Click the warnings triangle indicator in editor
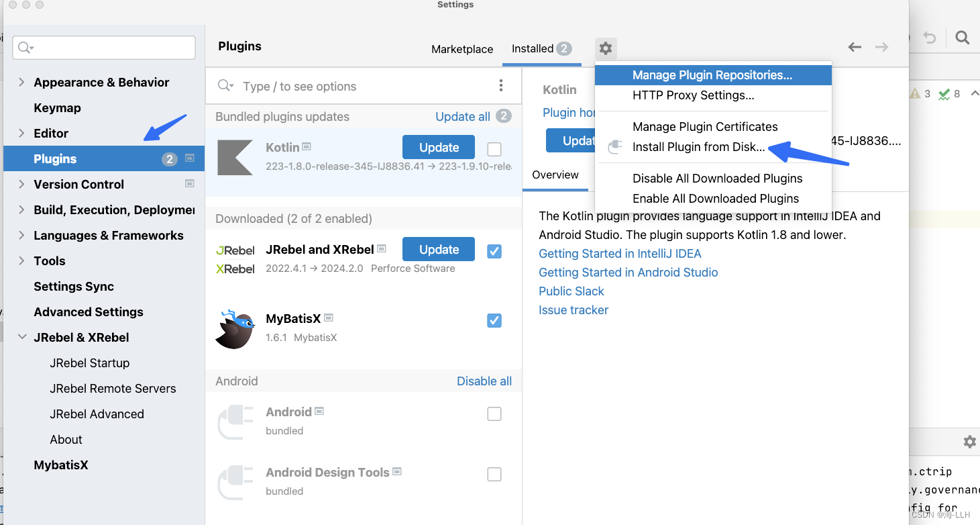Screen dimensions: 980x525 tap(914, 94)
